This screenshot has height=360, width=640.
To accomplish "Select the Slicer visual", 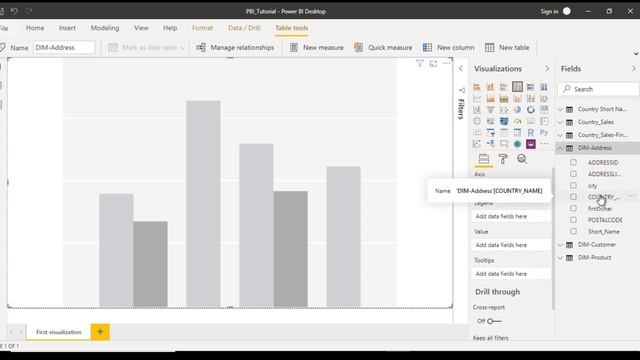I will 490,133.
